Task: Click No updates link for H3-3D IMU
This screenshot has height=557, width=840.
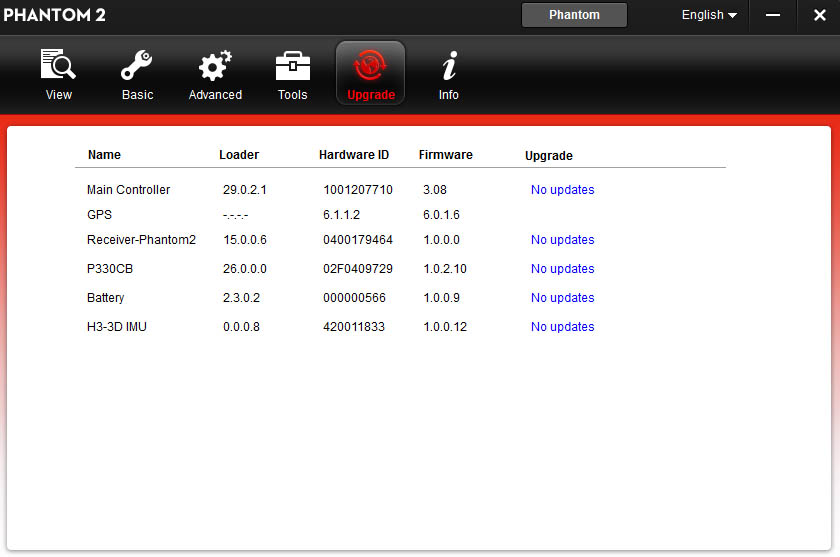Action: pyautogui.click(x=562, y=326)
